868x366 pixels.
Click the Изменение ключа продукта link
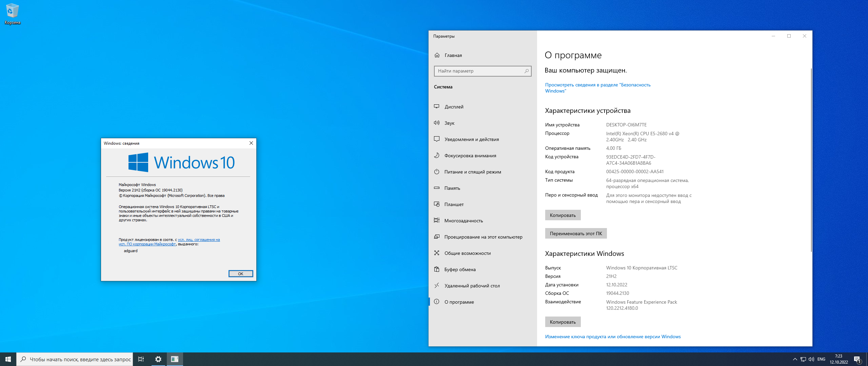pyautogui.click(x=613, y=337)
